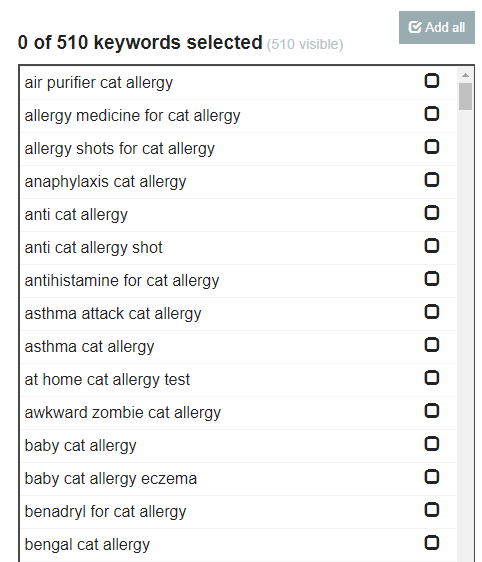
Task: Select baby cat allergy eczema checkbox
Action: [x=431, y=477]
